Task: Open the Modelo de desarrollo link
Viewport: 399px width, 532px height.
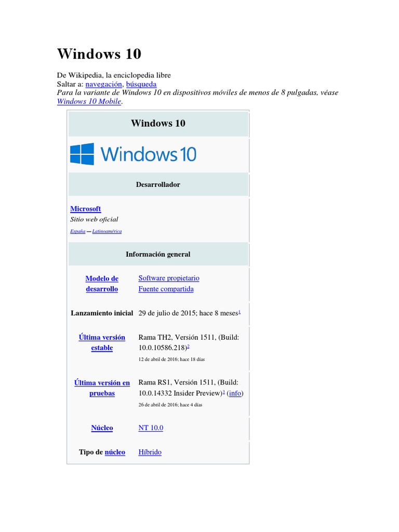Action: 102,284
